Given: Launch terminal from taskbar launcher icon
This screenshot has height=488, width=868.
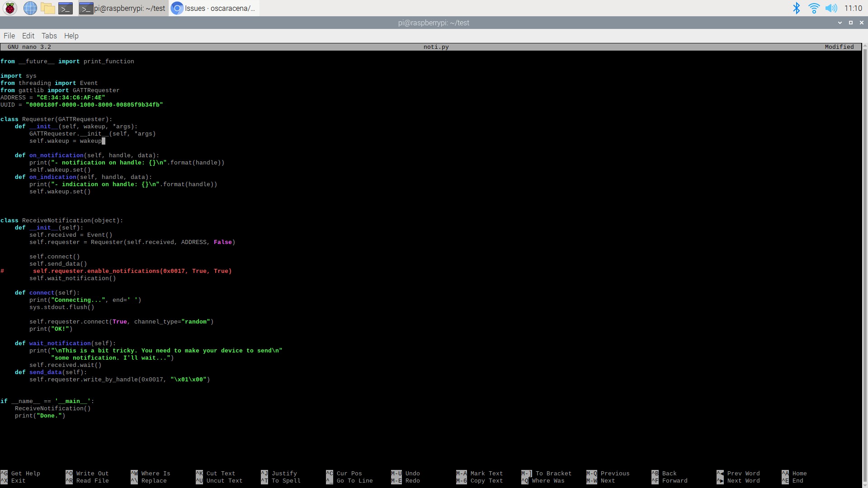Looking at the screenshot, I should tap(66, 8).
